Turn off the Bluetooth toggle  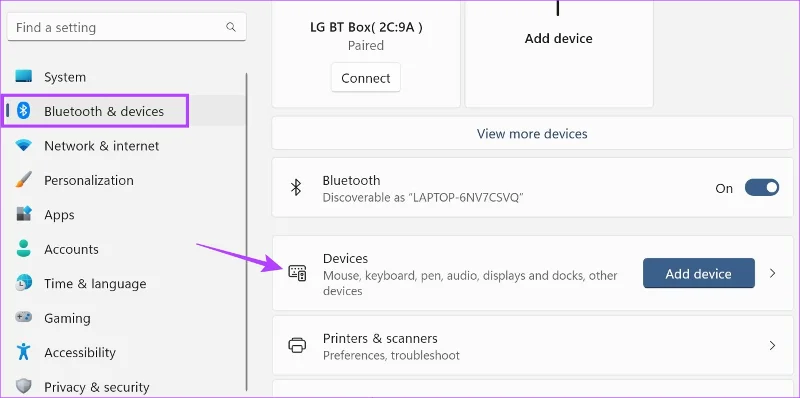(762, 188)
